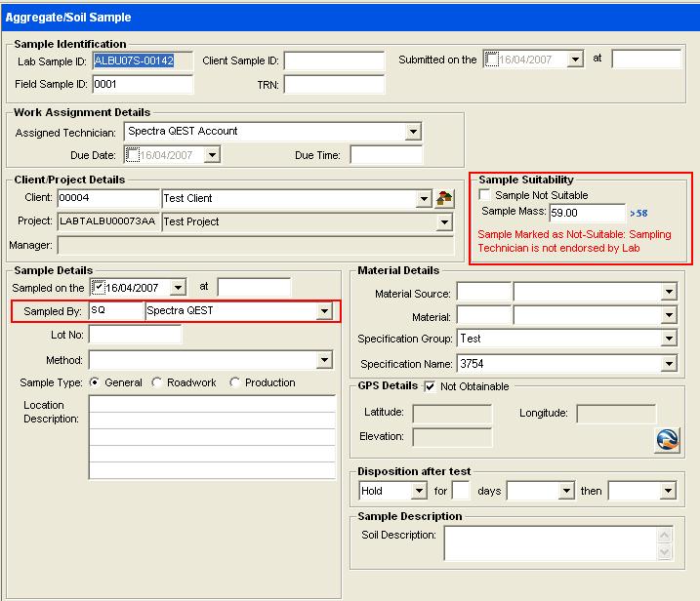Click the client lookup icon beside Test Client

[444, 199]
